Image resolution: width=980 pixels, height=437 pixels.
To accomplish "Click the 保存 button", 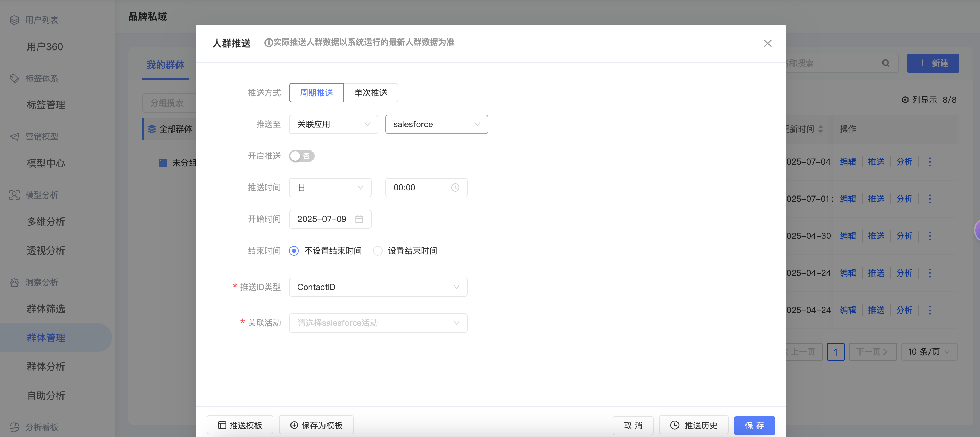I will click(x=754, y=425).
